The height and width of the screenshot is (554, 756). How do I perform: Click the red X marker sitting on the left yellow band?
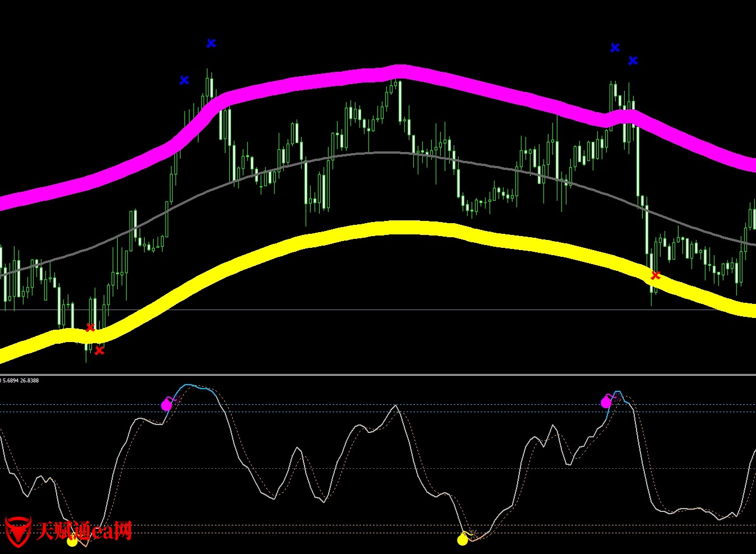coord(90,327)
